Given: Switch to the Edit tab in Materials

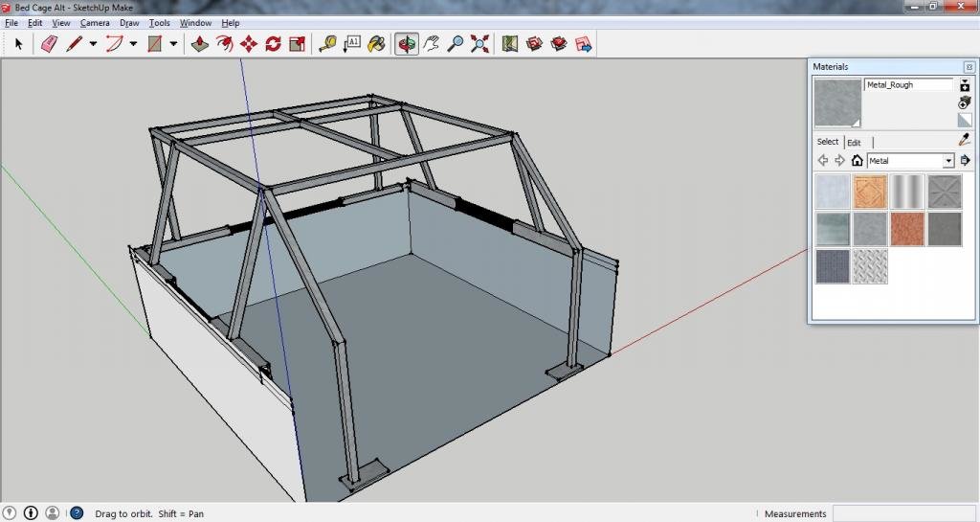Looking at the screenshot, I should [854, 143].
